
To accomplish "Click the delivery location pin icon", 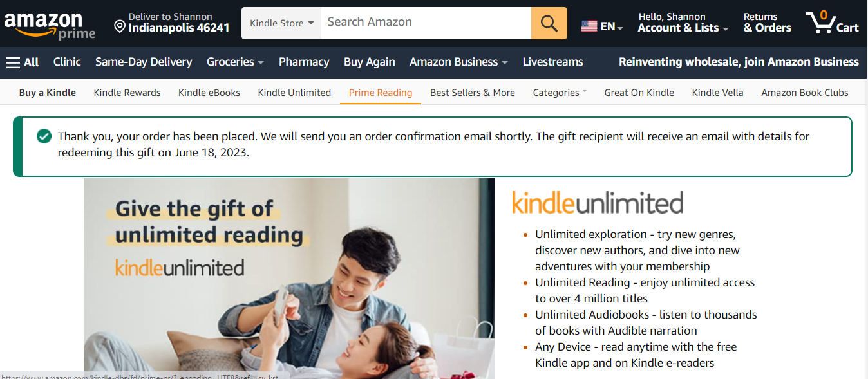I will 120,26.
